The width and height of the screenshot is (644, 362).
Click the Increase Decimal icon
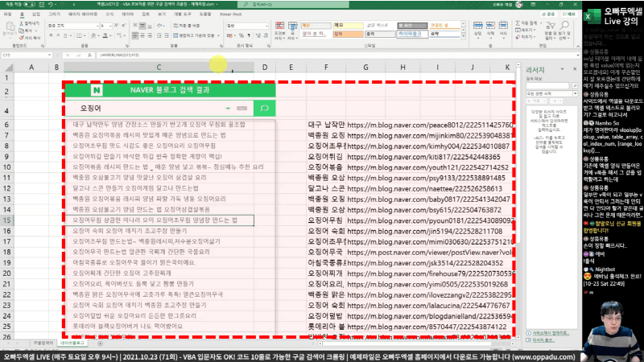(258, 35)
